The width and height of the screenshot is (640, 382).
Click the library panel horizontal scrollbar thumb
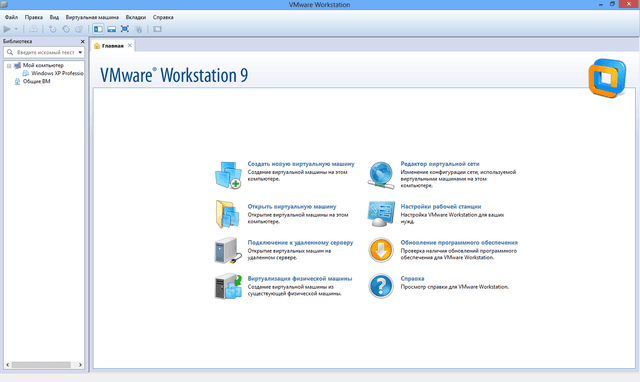pyautogui.click(x=41, y=365)
